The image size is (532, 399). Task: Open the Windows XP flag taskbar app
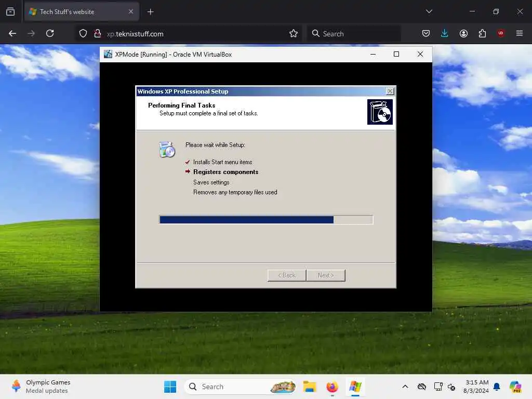[355, 387]
